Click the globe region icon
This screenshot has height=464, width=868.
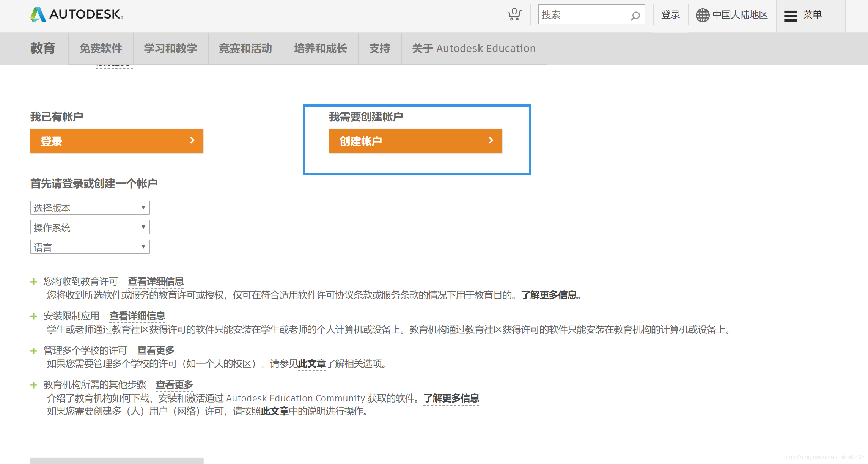[702, 15]
